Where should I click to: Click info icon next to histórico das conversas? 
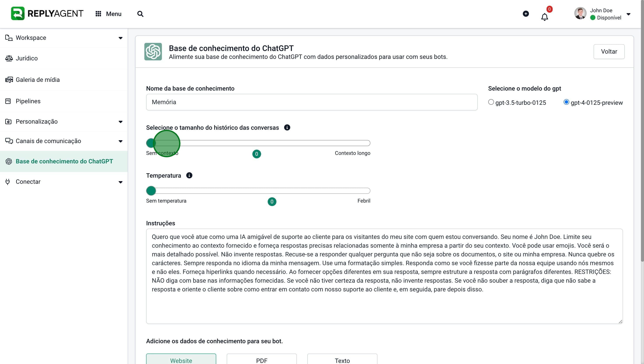click(x=287, y=128)
